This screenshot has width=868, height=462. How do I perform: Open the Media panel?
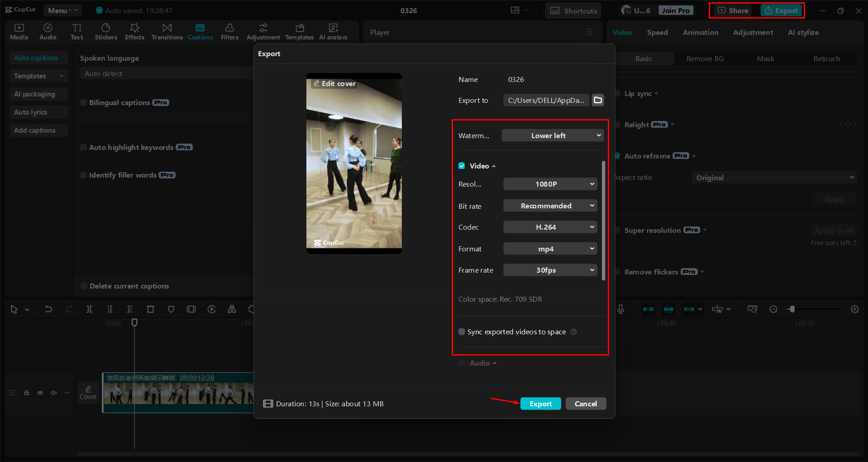19,31
